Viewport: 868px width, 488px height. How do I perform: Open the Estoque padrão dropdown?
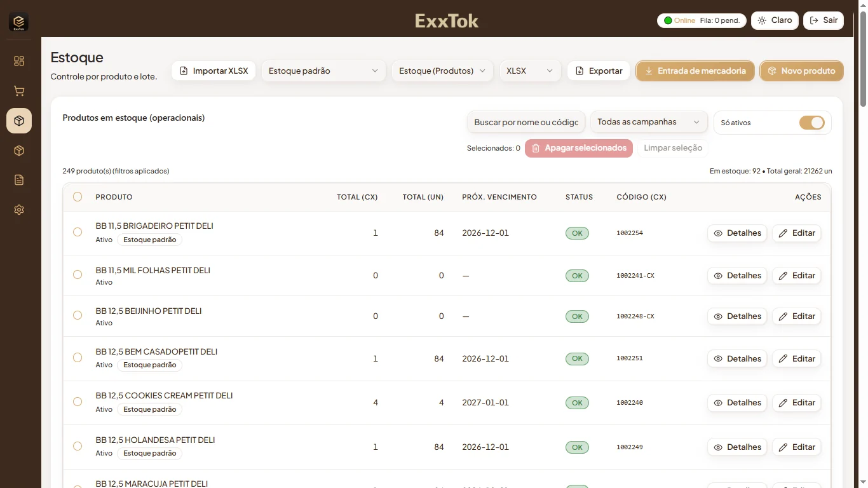(323, 71)
